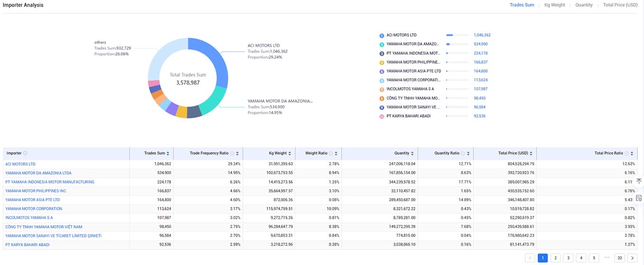Sort table by Kg Weight arrows
644x265 pixels.
(290, 153)
